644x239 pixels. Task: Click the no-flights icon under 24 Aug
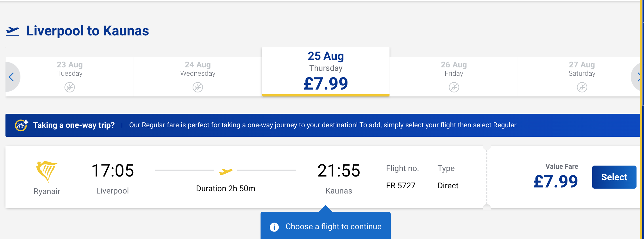tap(198, 87)
